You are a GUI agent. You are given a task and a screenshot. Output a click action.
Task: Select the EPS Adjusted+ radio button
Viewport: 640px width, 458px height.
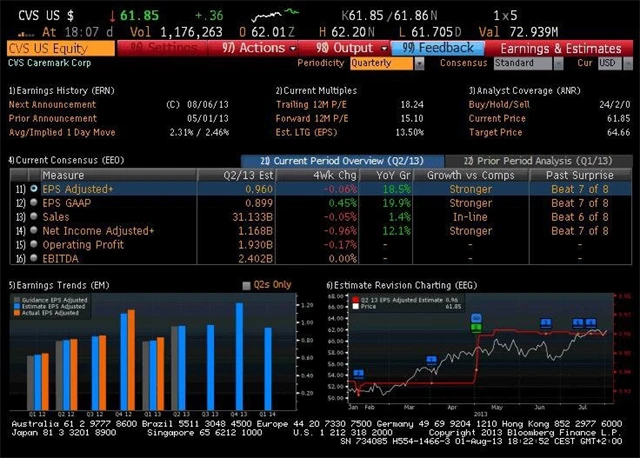34,189
